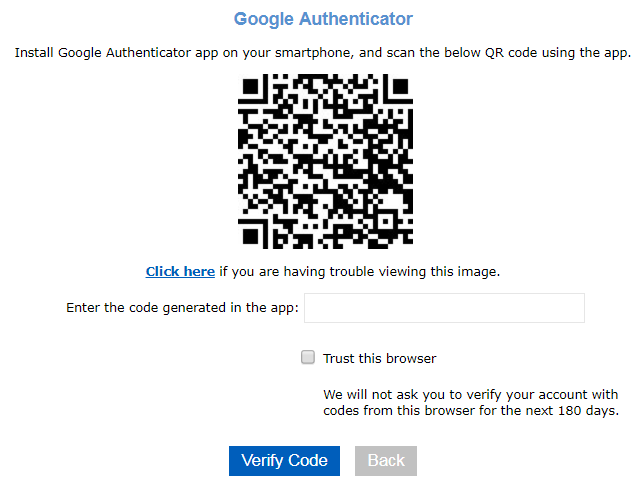Click the center of the QR code
Viewport: 635px width, 488px height.
(324, 162)
